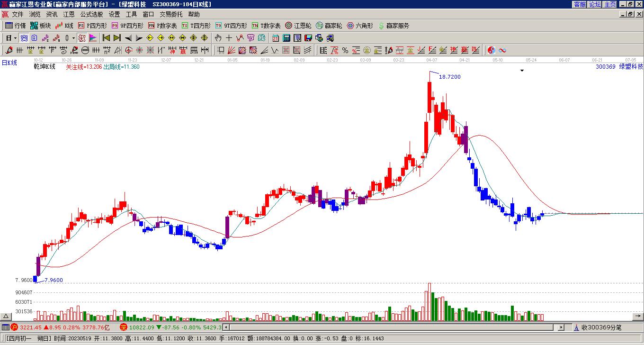
Task: Open the 六角形 hexagon tool
Action: pyautogui.click(x=360, y=26)
